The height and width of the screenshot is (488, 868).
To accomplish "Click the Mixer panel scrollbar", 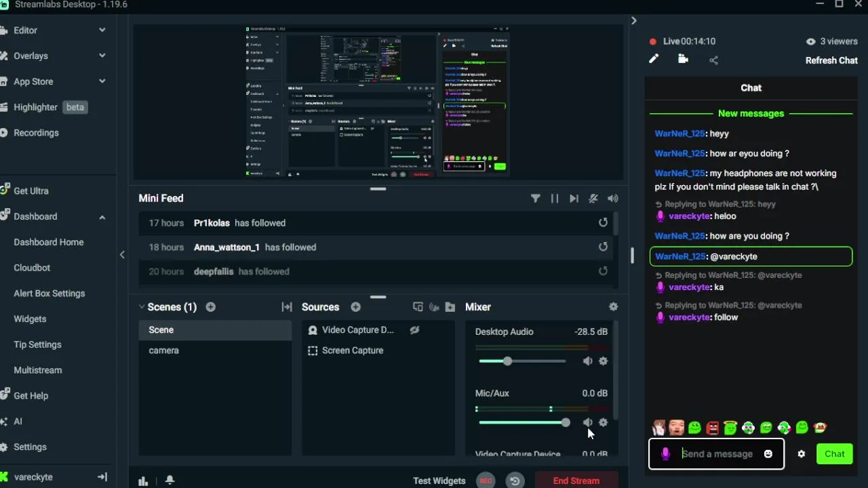I will 616,371.
